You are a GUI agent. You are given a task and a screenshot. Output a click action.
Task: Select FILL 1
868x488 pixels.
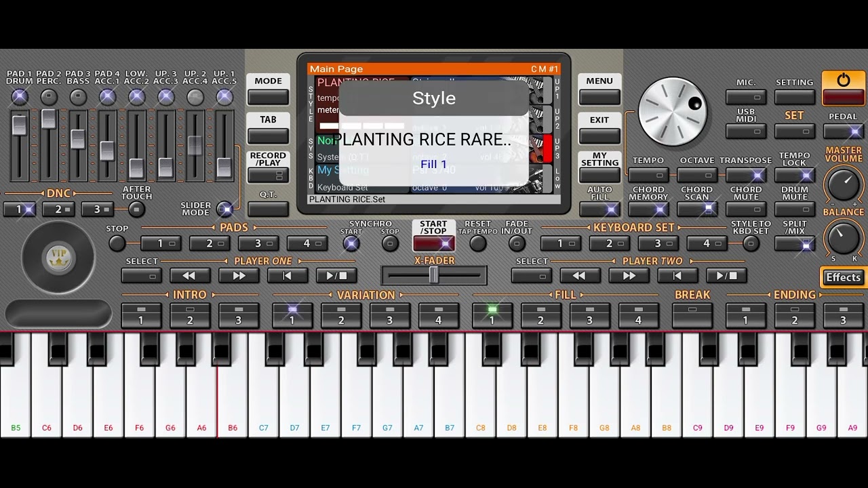tap(492, 316)
